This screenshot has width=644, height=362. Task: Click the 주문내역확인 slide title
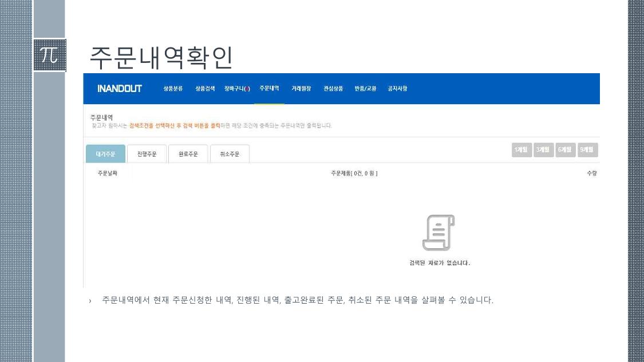(161, 57)
